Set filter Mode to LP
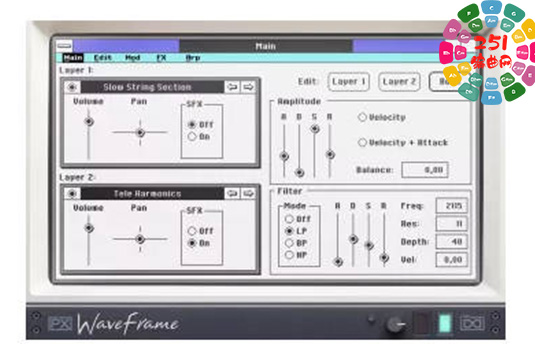 [x=289, y=231]
